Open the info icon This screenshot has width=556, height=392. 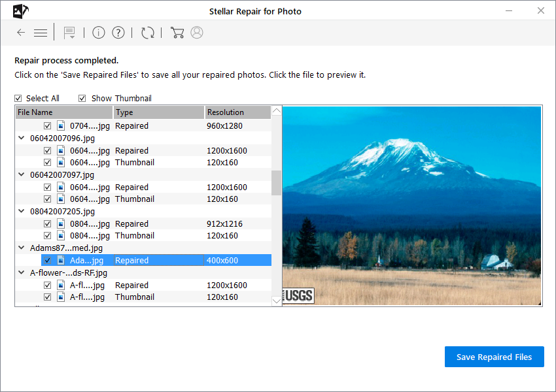pos(99,33)
